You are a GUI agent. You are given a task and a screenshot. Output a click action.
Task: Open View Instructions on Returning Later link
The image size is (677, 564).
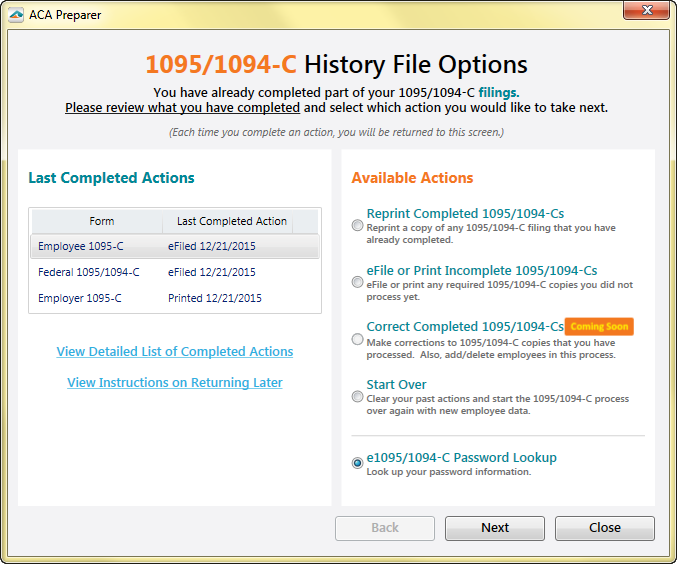point(175,383)
